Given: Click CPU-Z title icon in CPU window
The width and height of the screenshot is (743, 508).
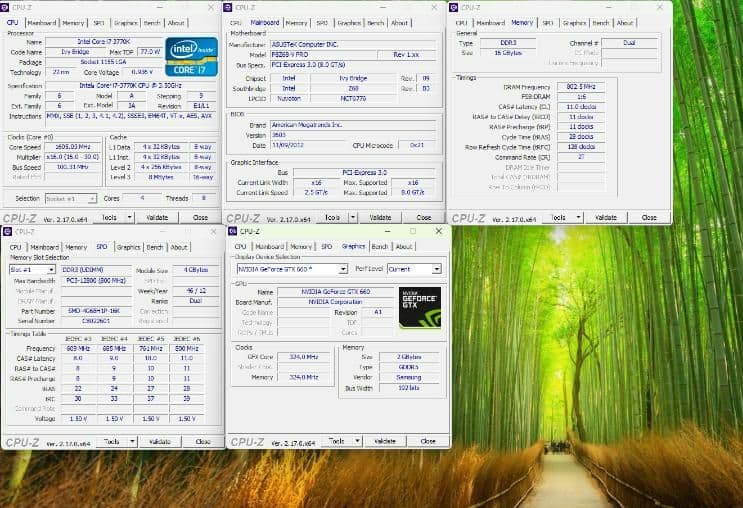Looking at the screenshot, I should 5,8.
